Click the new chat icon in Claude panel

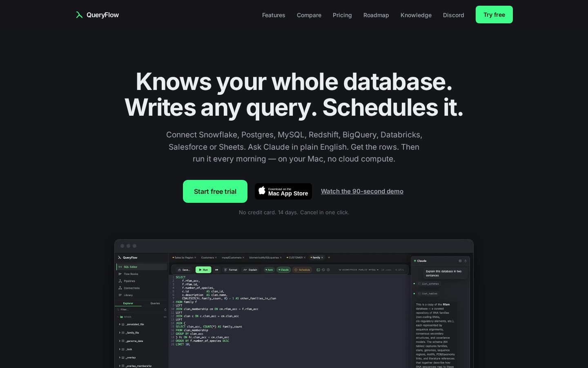point(460,261)
